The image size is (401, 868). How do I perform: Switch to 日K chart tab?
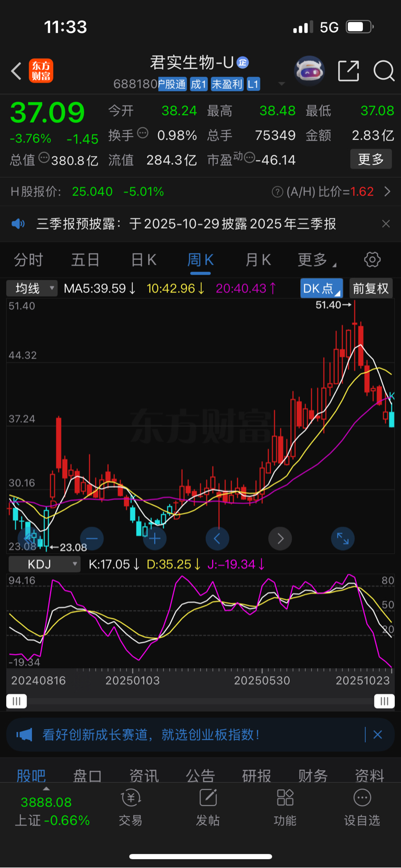144,259
